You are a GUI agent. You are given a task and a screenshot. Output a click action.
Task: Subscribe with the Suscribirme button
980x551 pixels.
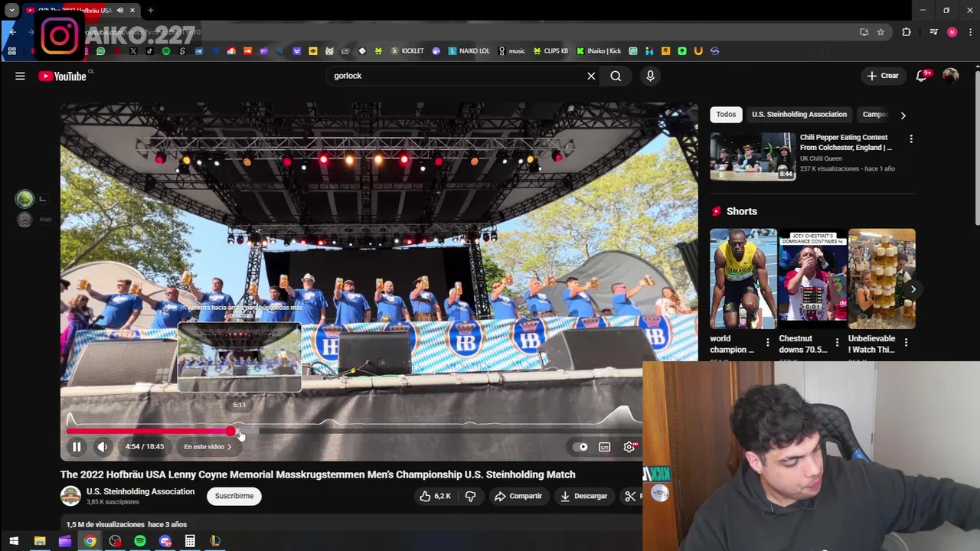(x=234, y=496)
